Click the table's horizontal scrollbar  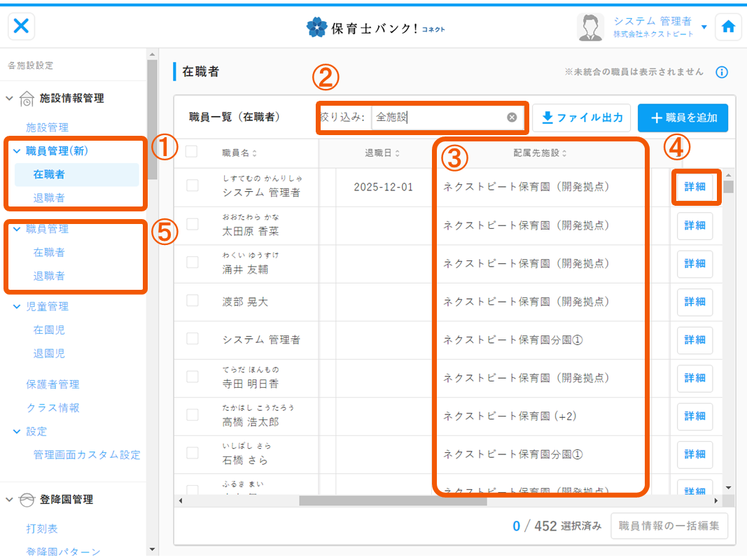tap(392, 500)
